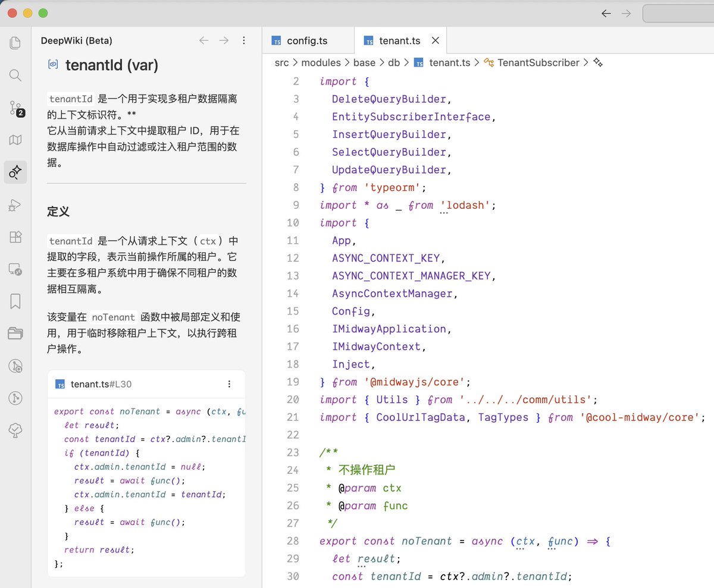
Task: Close the tenant.ts editor tab
Action: [x=435, y=40]
